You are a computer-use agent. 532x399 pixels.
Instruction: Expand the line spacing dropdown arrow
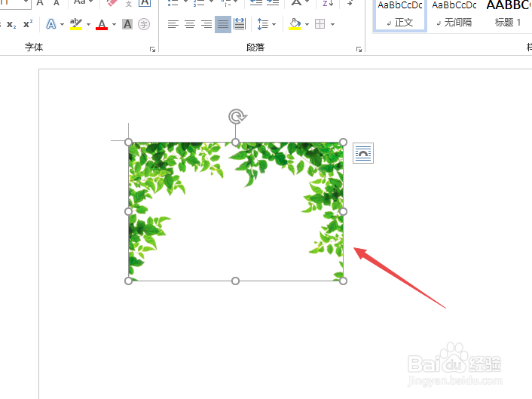click(274, 24)
